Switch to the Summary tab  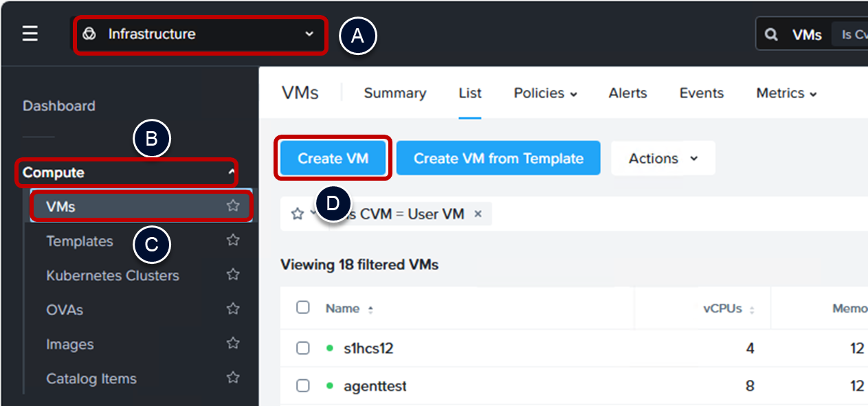(394, 93)
